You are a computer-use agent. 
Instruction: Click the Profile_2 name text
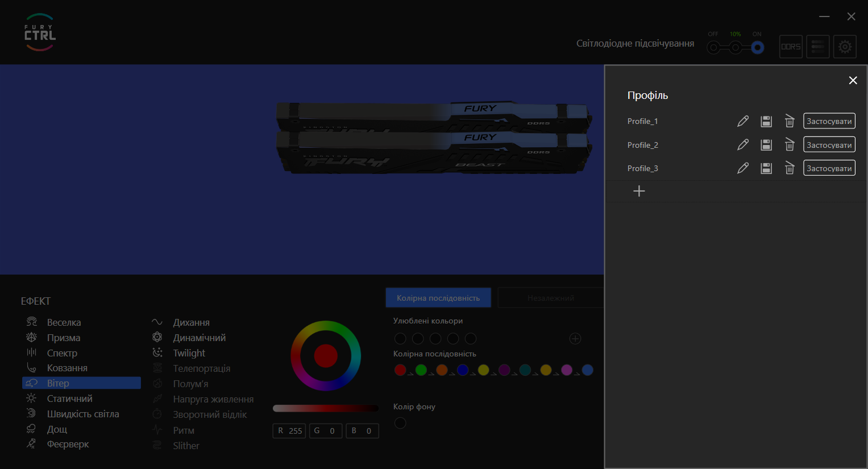pos(643,145)
